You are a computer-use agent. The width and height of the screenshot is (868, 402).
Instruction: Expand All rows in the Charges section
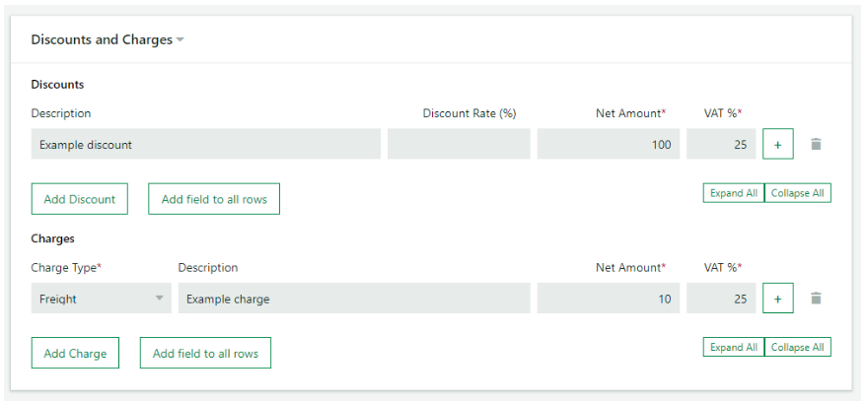(734, 348)
